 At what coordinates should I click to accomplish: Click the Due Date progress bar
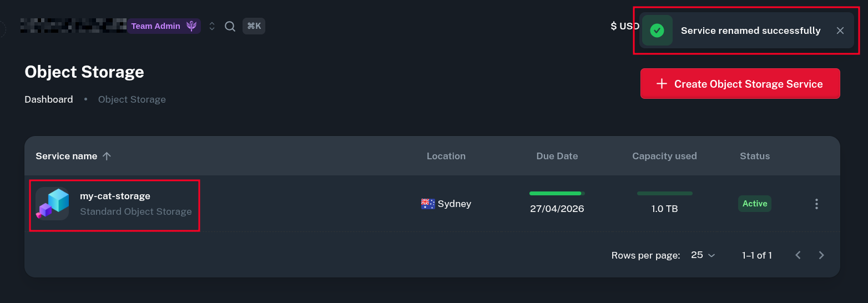coord(557,194)
